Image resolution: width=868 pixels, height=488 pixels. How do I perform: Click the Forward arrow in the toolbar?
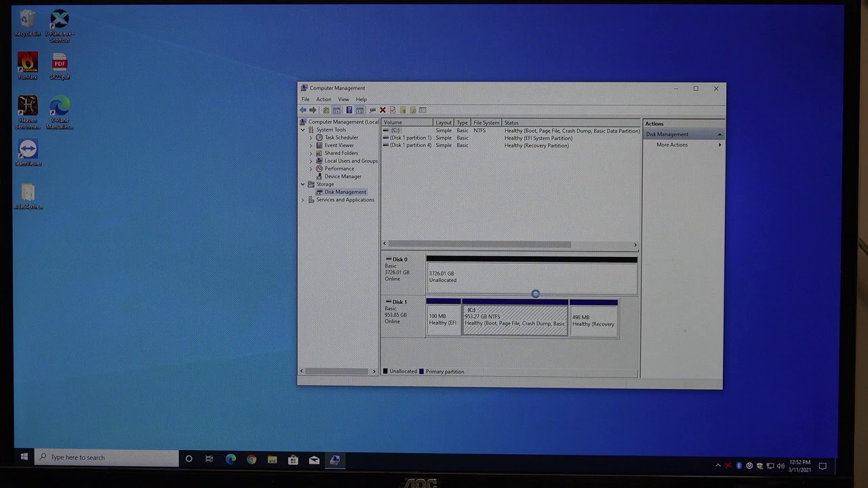click(313, 110)
